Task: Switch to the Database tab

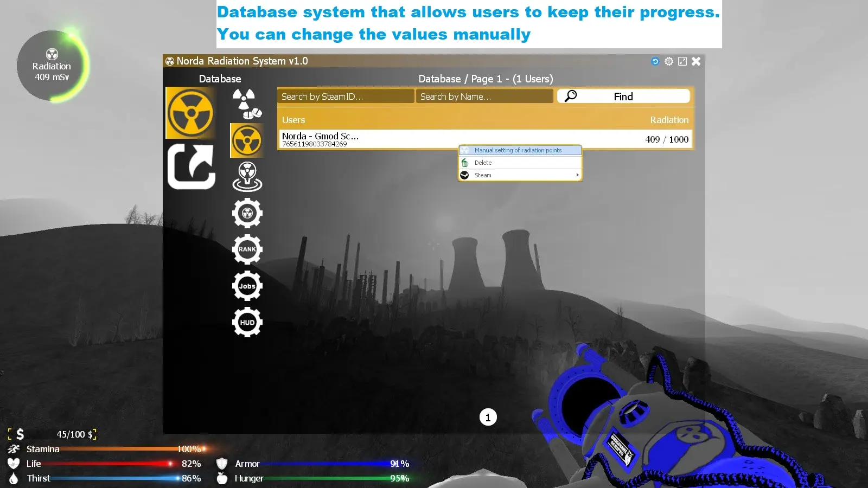Action: pyautogui.click(x=219, y=79)
